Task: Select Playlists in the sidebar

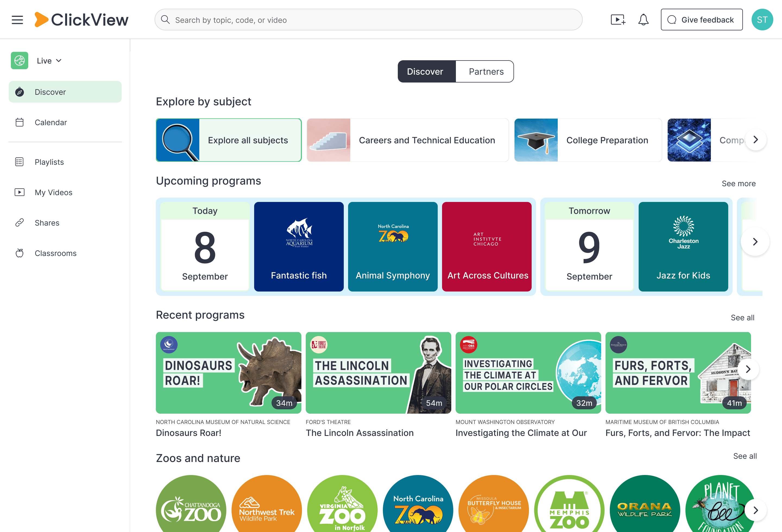Action: point(65,162)
